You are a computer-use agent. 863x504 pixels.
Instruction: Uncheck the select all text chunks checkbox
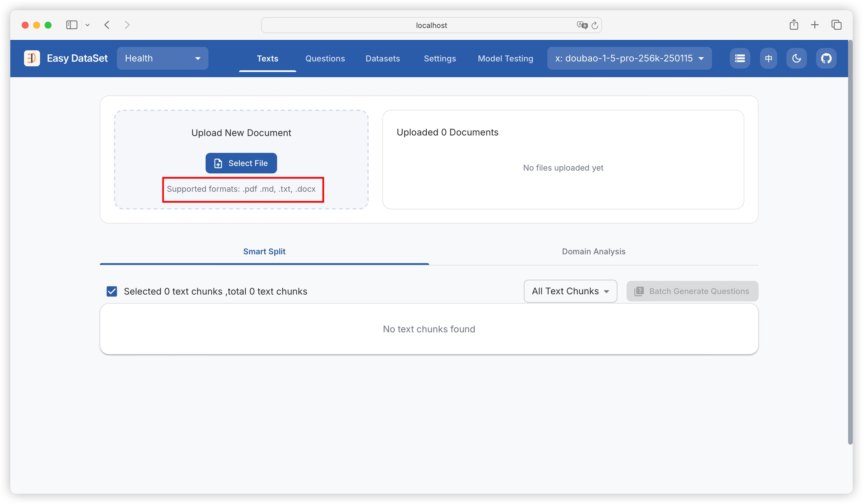tap(112, 291)
